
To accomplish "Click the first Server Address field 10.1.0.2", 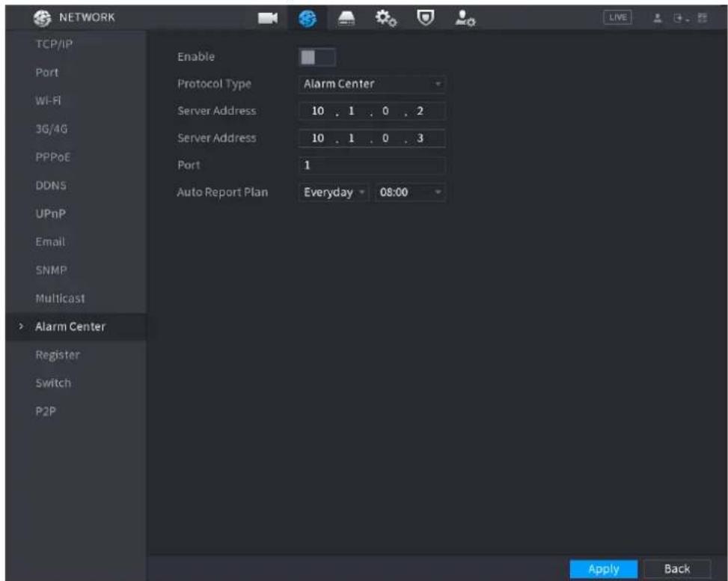I will click(x=372, y=111).
